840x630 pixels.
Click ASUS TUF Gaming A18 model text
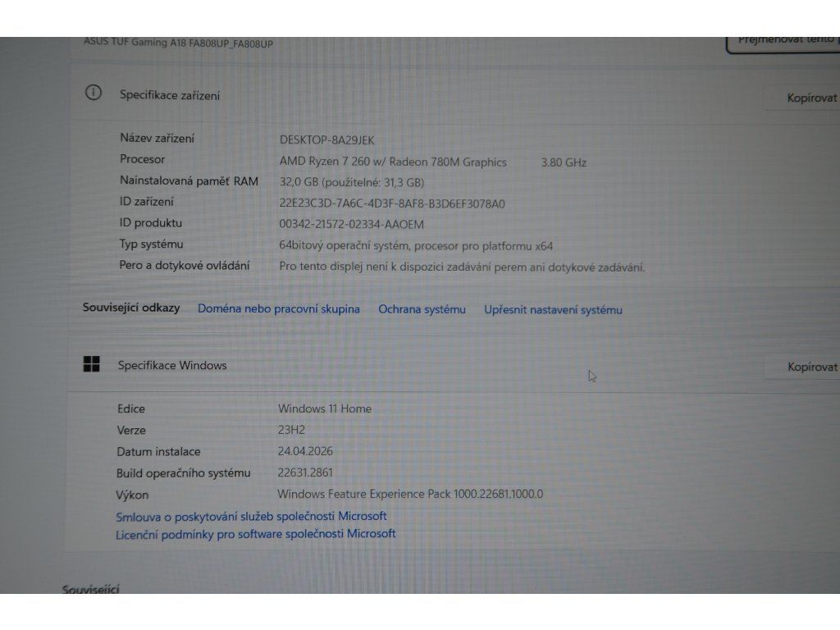(178, 43)
